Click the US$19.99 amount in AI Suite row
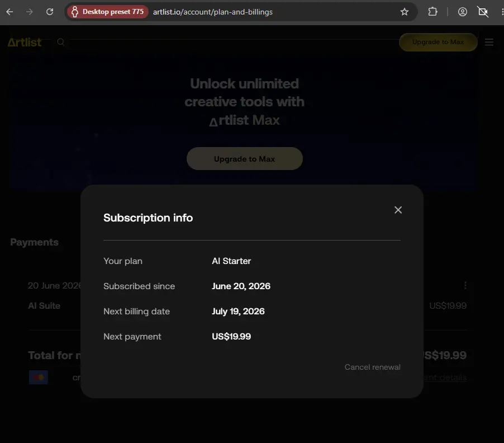This screenshot has width=504, height=443. [x=448, y=305]
